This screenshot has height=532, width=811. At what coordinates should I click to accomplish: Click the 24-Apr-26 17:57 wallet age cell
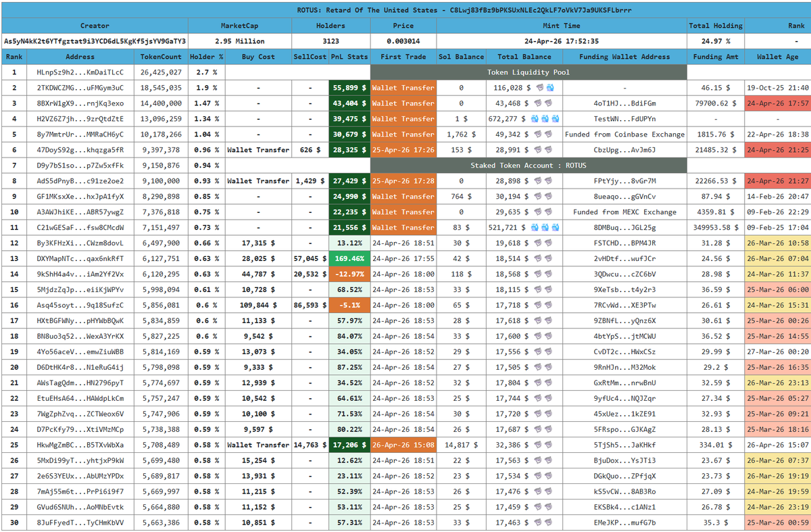(777, 103)
